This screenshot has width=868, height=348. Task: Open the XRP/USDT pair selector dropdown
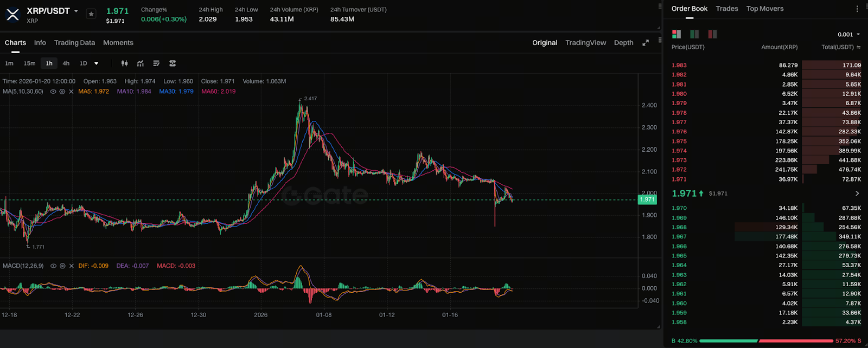76,11
